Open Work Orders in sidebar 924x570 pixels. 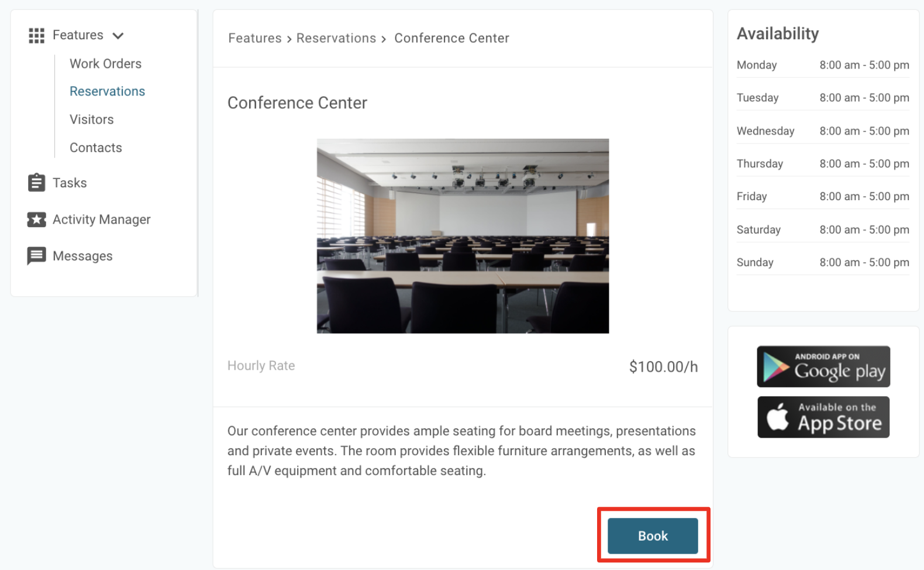[x=105, y=63]
